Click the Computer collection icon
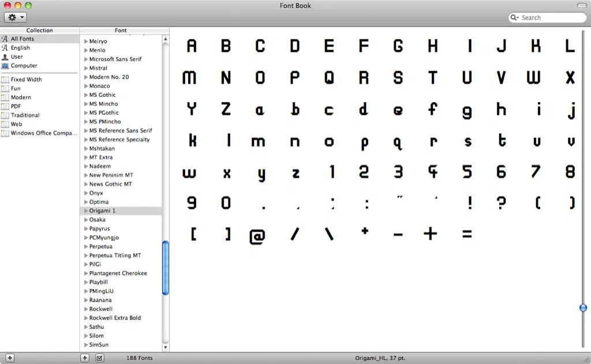Viewport: 591px width, 364px height. coord(5,66)
